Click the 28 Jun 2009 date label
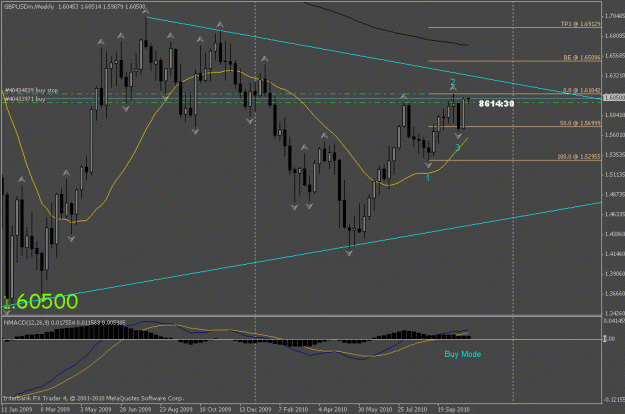Viewport: 625px width, 414px height. [x=136, y=409]
